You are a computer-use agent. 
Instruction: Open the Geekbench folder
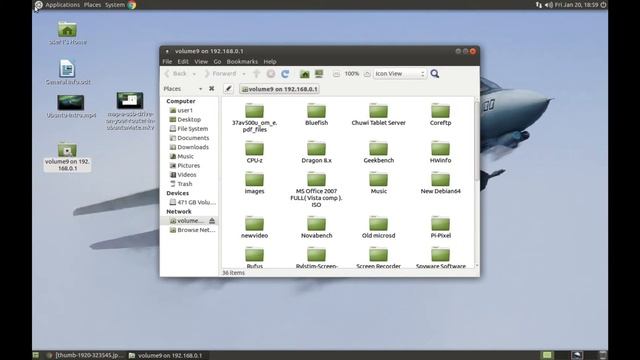[x=378, y=152]
